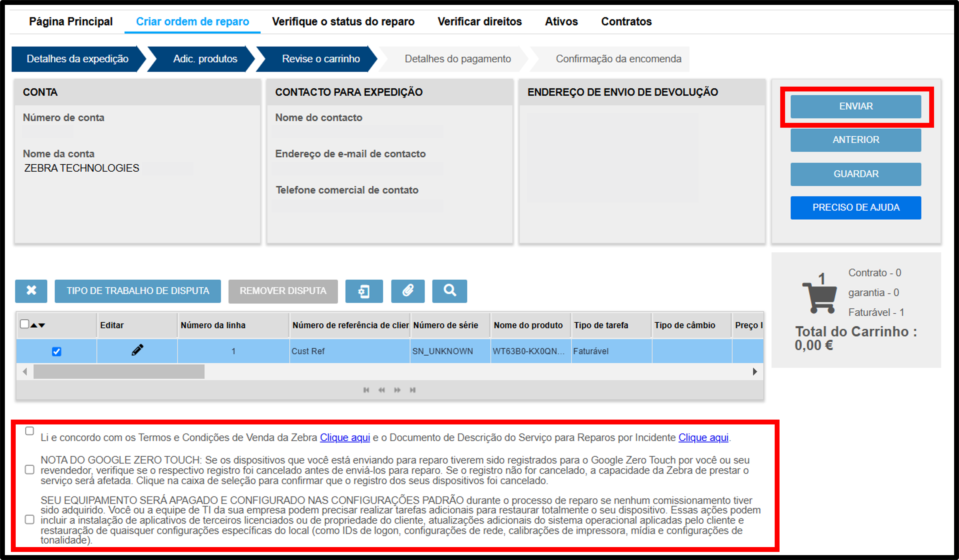Open the Contratos tab
959x560 pixels.
click(626, 22)
